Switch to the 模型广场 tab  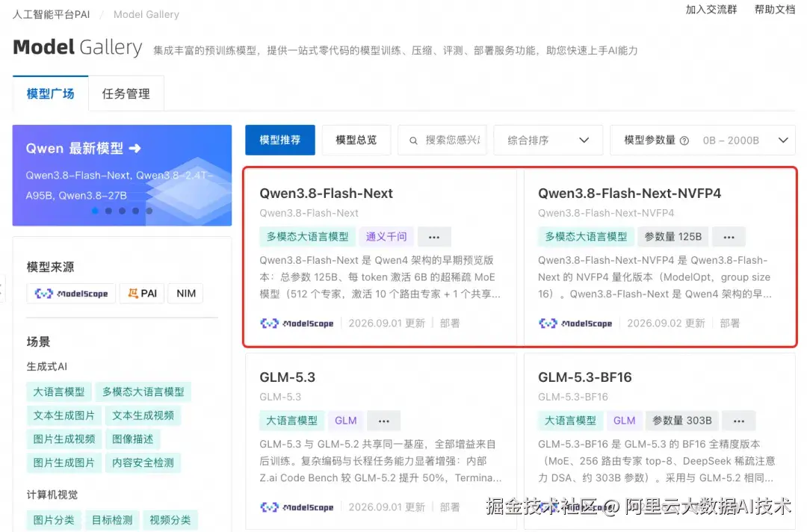click(51, 93)
